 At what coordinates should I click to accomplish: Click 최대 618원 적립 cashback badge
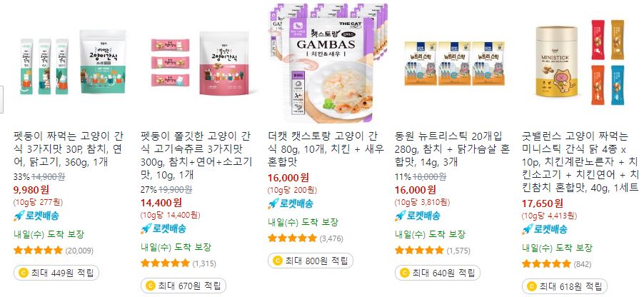click(564, 286)
